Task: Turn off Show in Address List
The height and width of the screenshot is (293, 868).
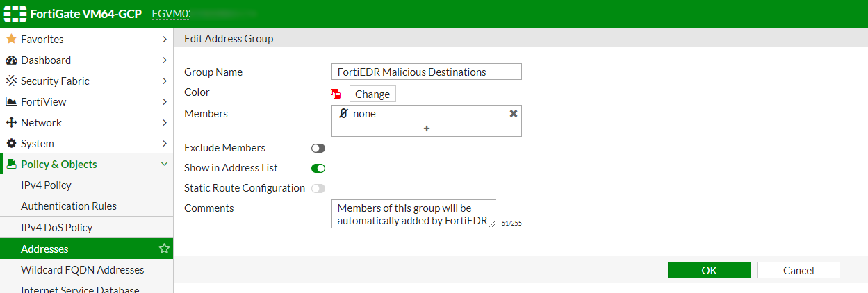Action: (x=318, y=168)
